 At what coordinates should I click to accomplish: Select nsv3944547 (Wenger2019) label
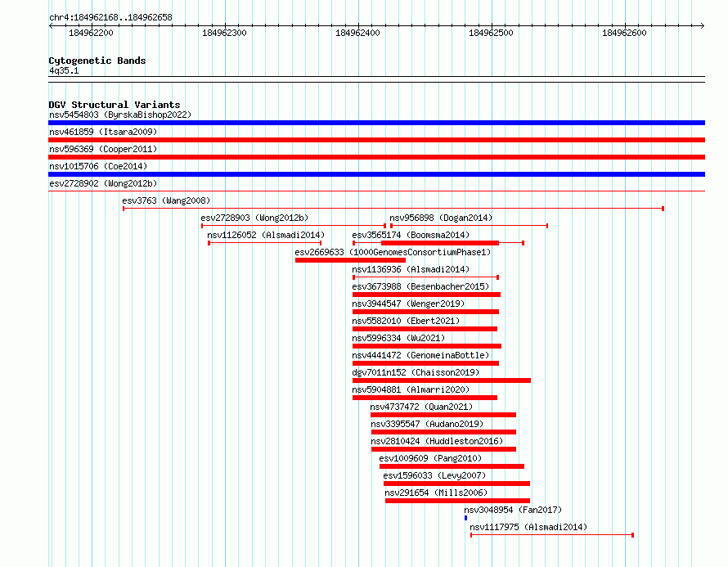[x=408, y=304]
